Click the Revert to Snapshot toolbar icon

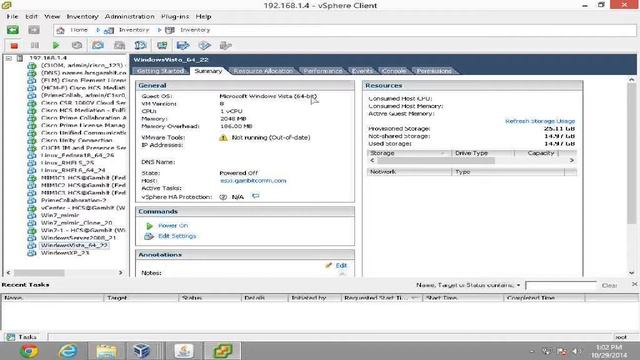coord(120,45)
